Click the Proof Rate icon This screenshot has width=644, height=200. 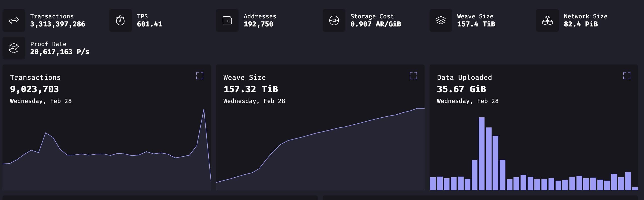click(x=14, y=48)
